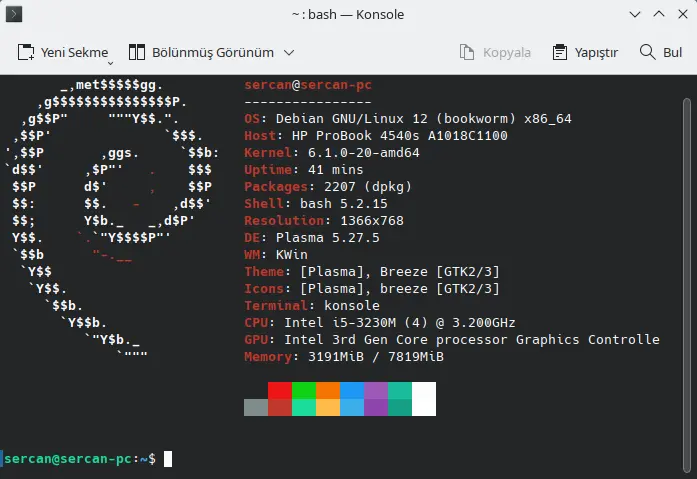Click the Theme line '[Plasma], Breeze [GTK2/3]'
This screenshot has width=697, height=479.
400,271
